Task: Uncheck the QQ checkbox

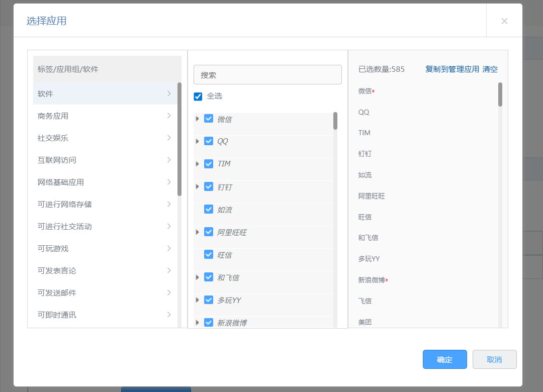Action: point(209,141)
